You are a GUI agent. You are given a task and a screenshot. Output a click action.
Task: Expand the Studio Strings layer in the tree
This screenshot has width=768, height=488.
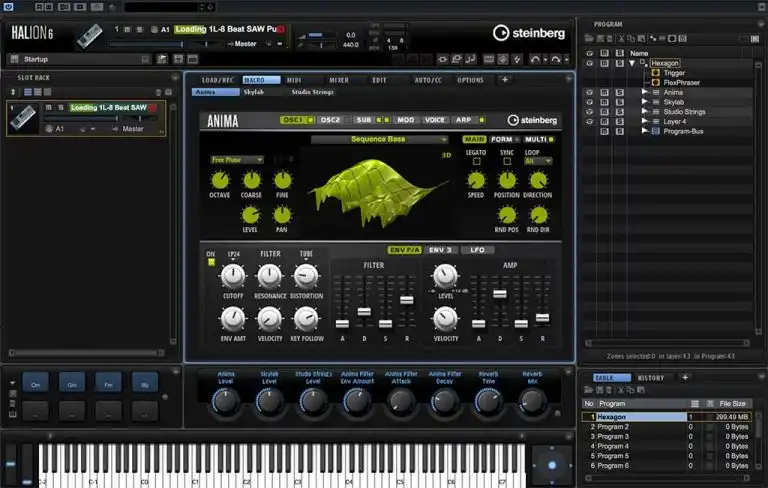point(645,111)
